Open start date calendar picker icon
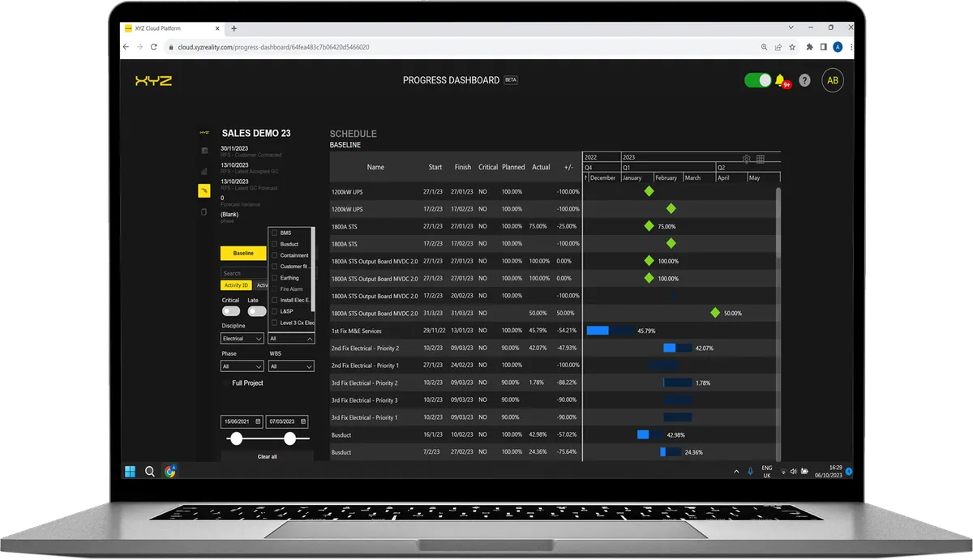The height and width of the screenshot is (560, 973). 258,421
